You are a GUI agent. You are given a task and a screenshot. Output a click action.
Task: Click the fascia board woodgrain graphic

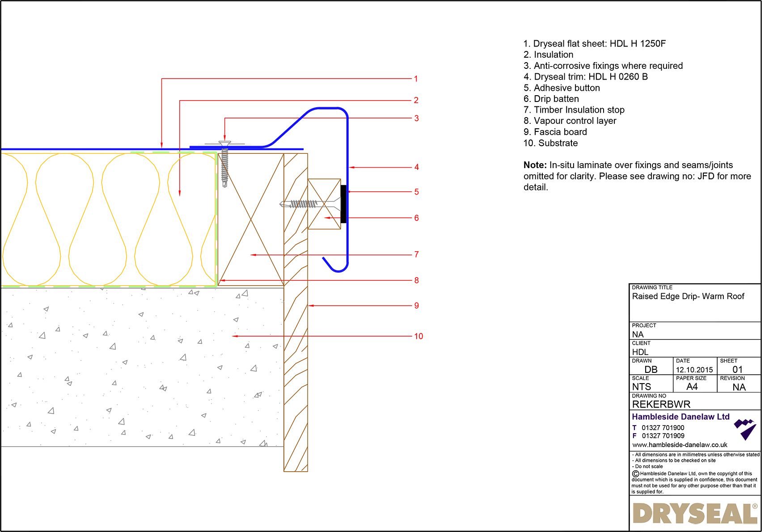point(295,358)
